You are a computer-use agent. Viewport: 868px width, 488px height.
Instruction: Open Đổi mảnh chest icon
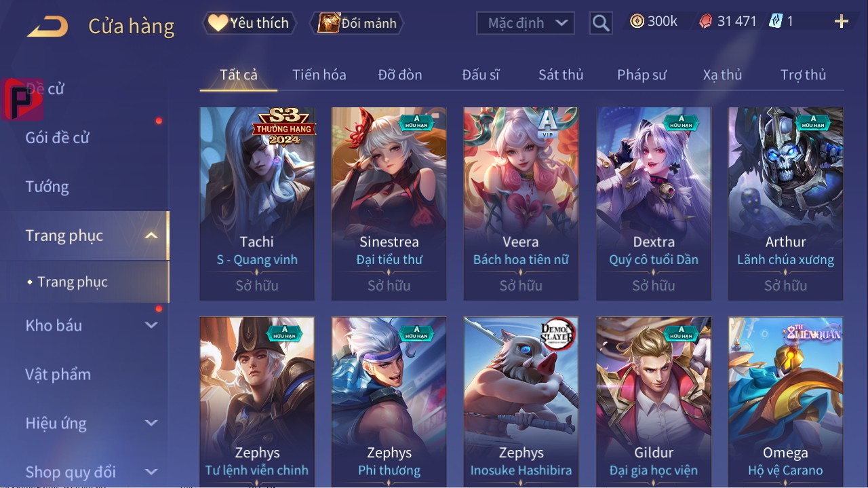(x=329, y=23)
